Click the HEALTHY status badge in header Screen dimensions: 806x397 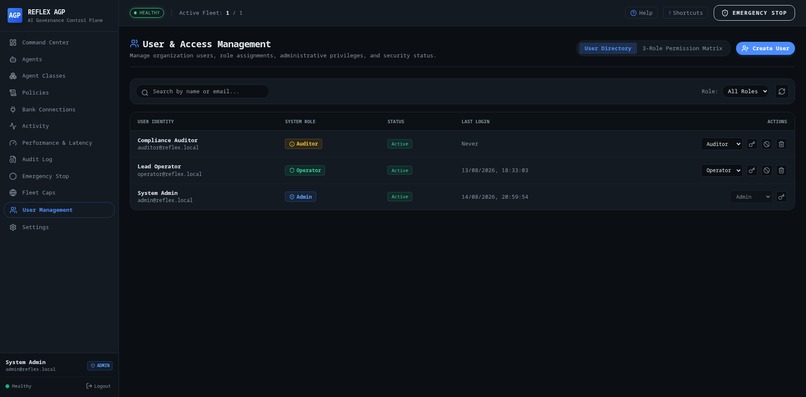click(146, 13)
